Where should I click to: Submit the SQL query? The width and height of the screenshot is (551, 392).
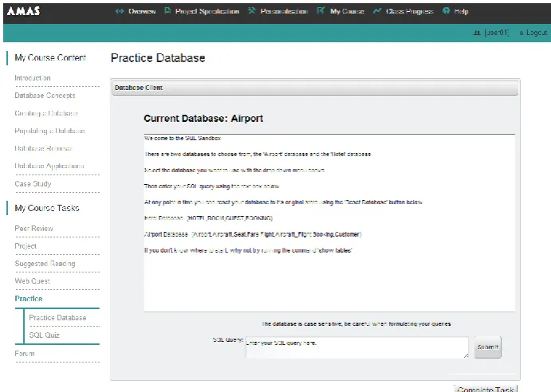[488, 347]
